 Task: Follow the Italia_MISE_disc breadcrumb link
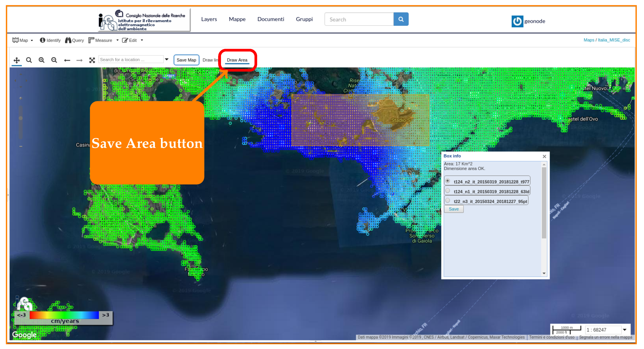614,40
